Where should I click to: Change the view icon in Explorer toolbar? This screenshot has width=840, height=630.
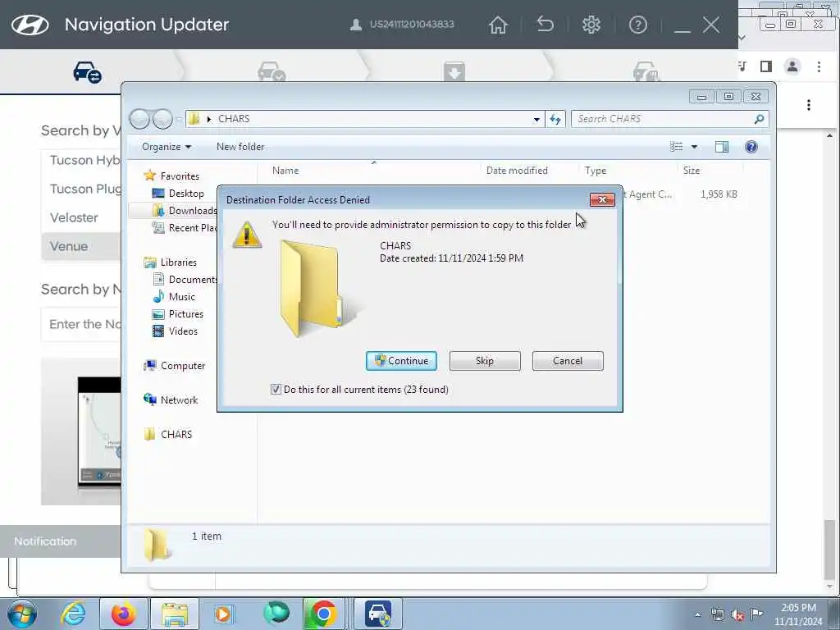pyautogui.click(x=676, y=147)
